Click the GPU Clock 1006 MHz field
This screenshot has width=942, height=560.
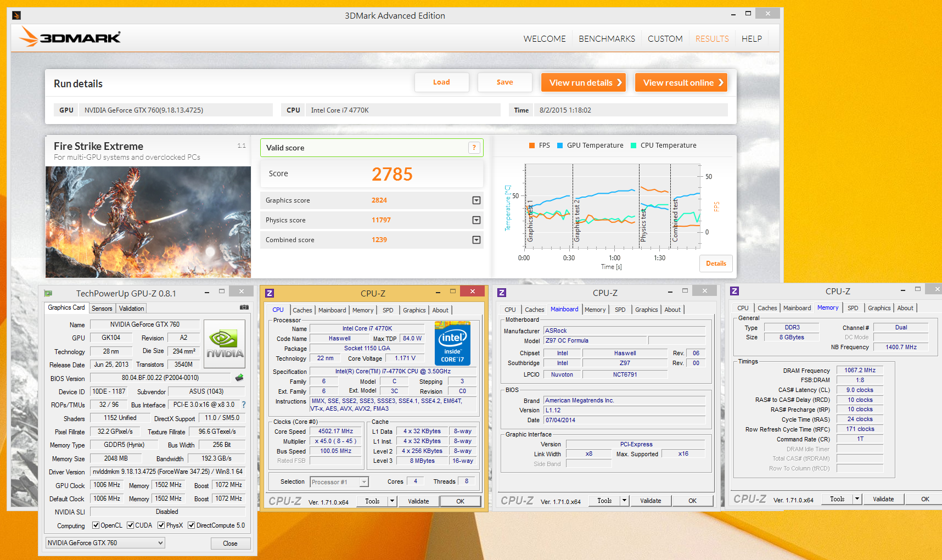[107, 485]
